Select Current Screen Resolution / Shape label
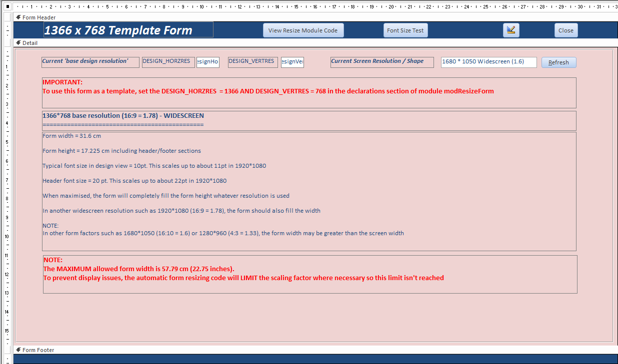 [x=382, y=62]
